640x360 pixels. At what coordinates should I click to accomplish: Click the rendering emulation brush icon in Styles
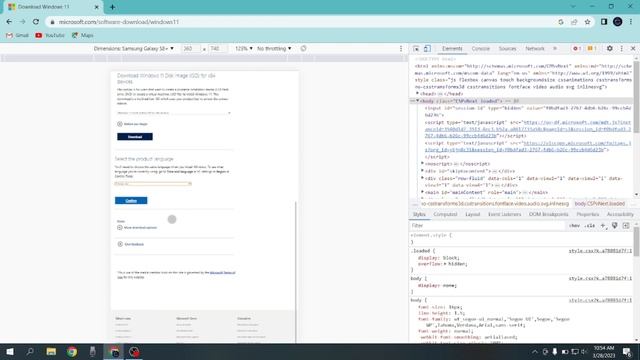click(x=614, y=225)
